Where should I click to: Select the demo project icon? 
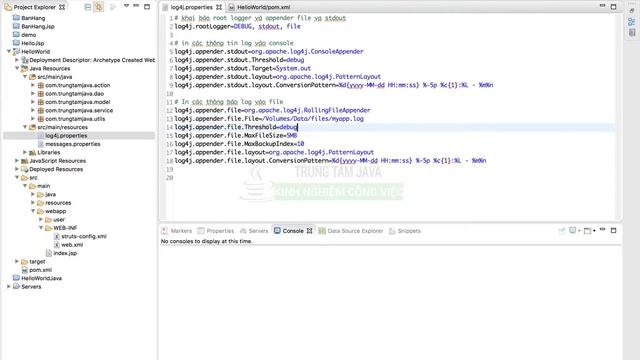point(16,35)
